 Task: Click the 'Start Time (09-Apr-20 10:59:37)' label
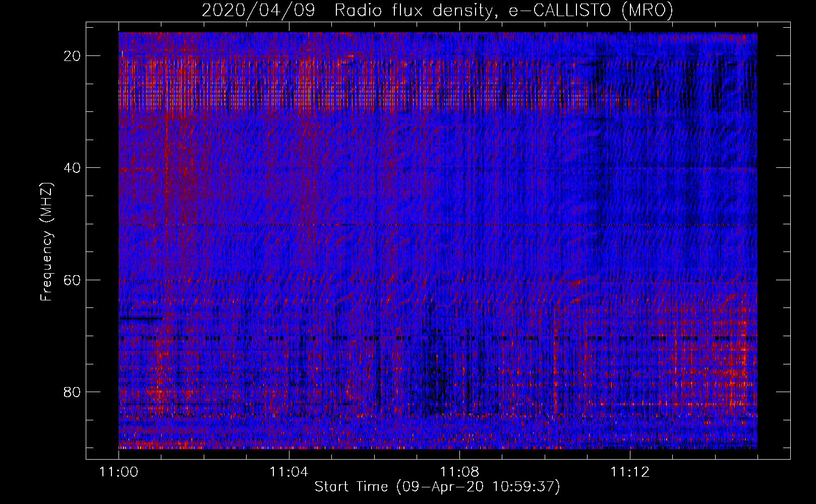(x=437, y=487)
